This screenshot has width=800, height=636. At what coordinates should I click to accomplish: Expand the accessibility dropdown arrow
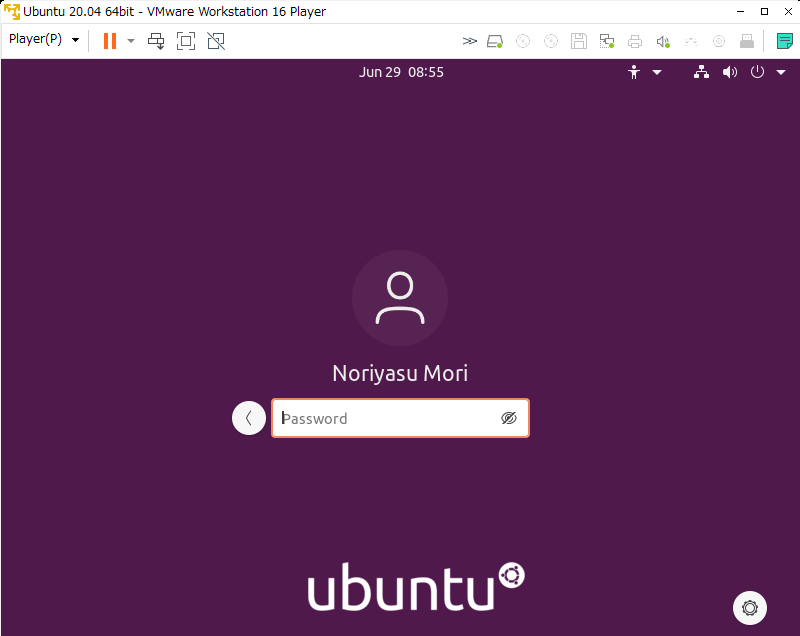pos(657,72)
